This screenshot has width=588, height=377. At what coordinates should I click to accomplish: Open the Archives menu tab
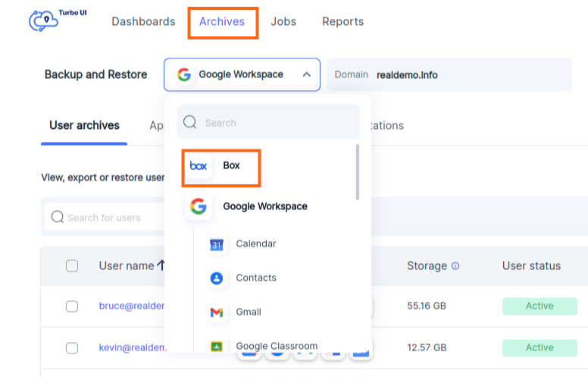tap(223, 22)
